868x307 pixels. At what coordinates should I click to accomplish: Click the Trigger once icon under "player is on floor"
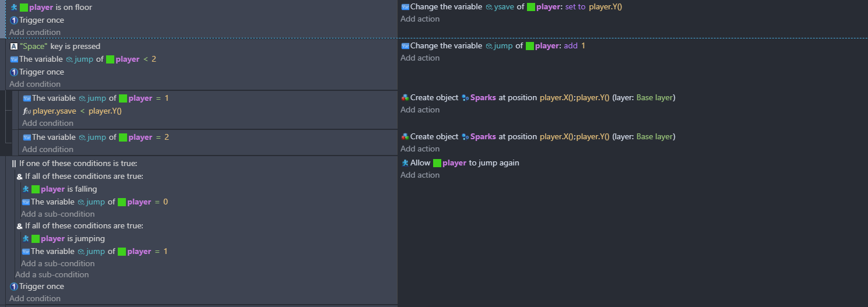pos(14,20)
